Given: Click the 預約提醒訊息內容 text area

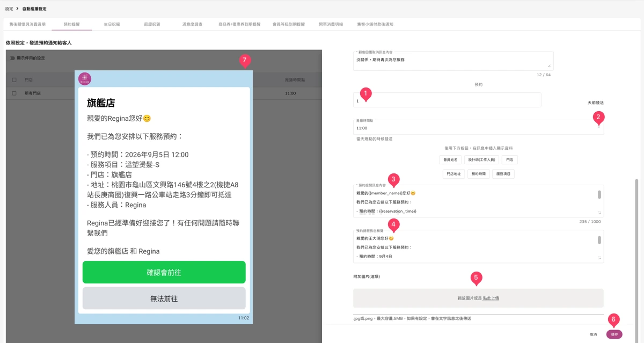Looking at the screenshot, I should click(478, 201).
